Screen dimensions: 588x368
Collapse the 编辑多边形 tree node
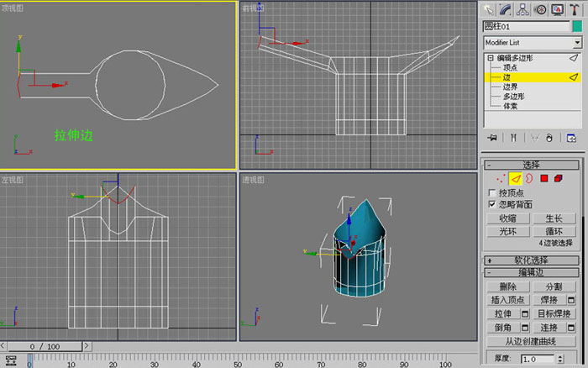(x=490, y=58)
